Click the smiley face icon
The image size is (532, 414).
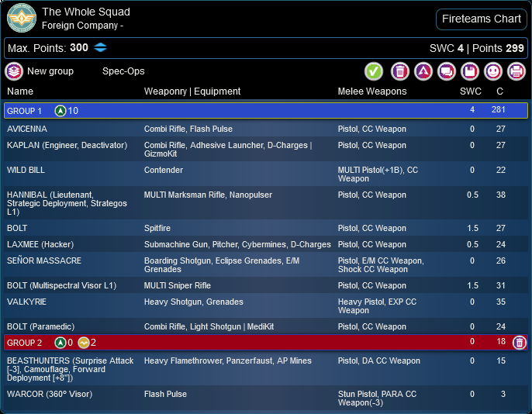[x=493, y=71]
